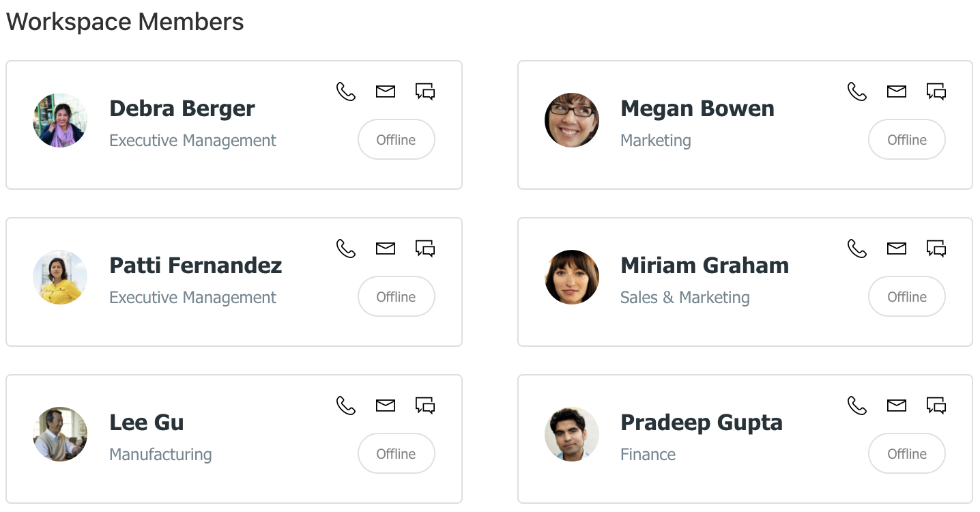This screenshot has width=980, height=512.
Task: Open Lee Gu's name link
Action: point(147,423)
